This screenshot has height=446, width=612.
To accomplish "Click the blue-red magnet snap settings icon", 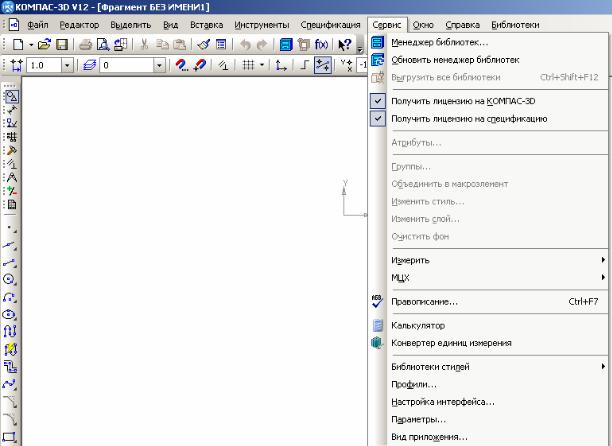I will click(x=182, y=65).
